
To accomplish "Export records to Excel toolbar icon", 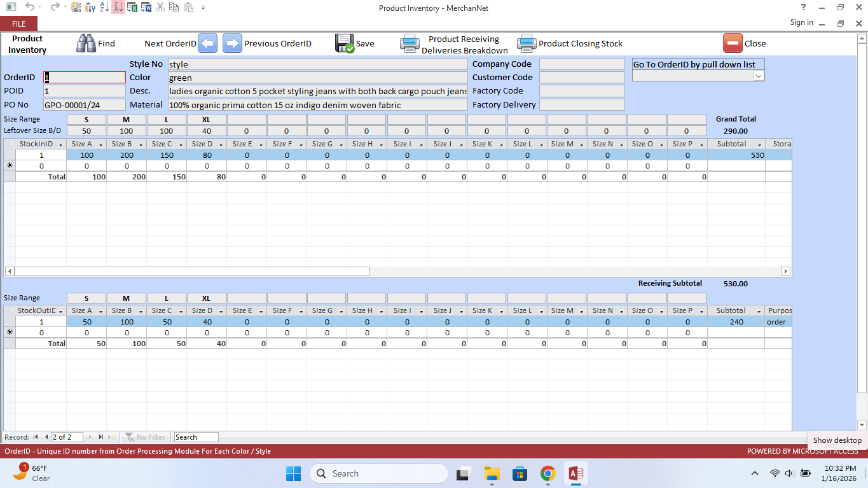I will 132,8.
